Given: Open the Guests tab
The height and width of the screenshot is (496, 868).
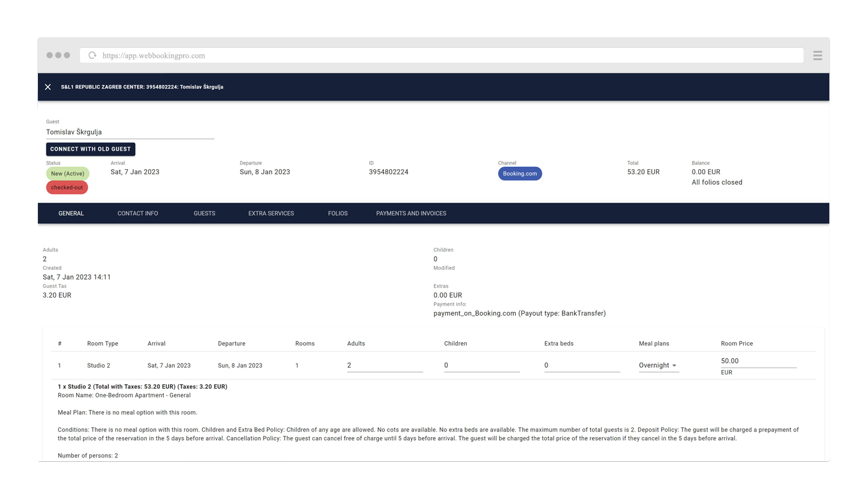Looking at the screenshot, I should pos(204,213).
